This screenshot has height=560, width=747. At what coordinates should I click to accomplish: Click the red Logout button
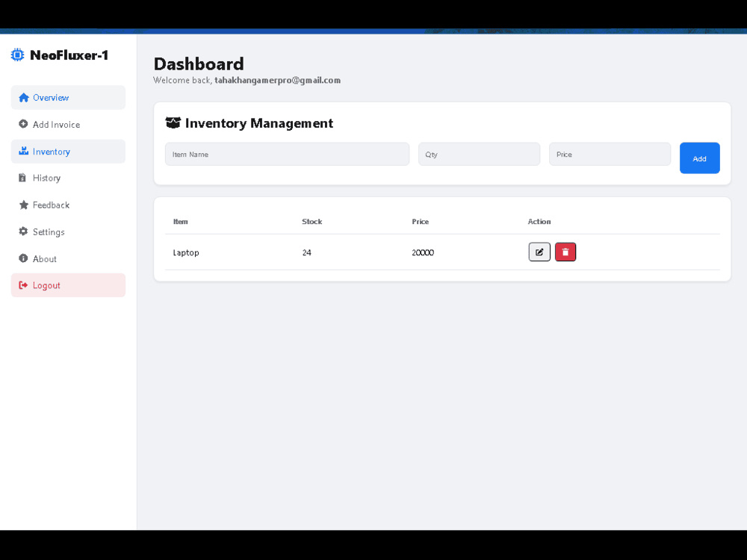coord(68,285)
